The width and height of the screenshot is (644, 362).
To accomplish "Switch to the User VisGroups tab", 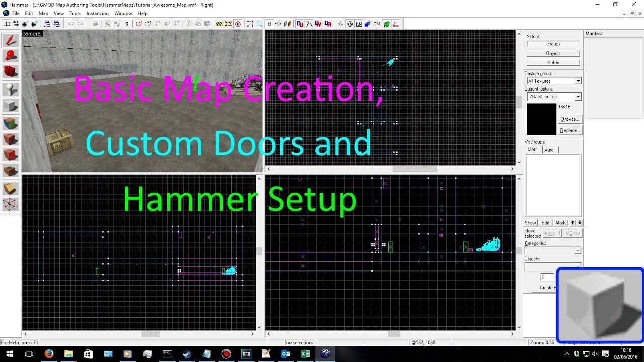I will pos(532,149).
